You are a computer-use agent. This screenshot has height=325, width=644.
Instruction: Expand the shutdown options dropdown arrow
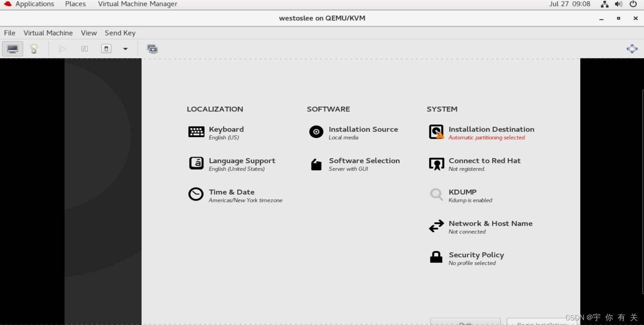tap(125, 49)
